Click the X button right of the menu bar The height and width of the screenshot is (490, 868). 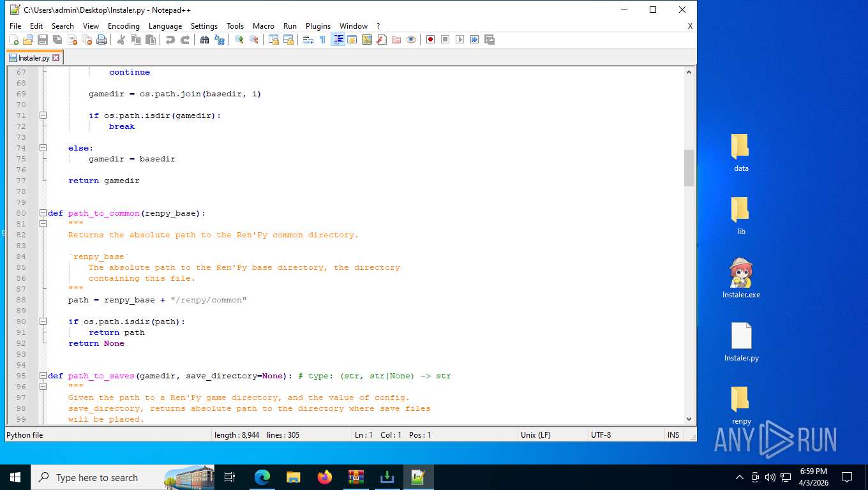tap(690, 26)
